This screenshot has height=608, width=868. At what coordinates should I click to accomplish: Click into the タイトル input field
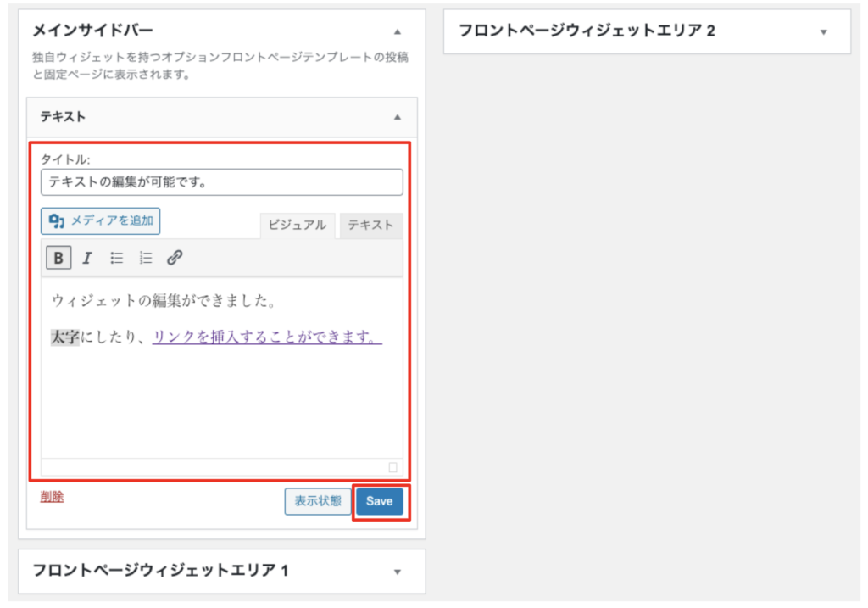[221, 182]
